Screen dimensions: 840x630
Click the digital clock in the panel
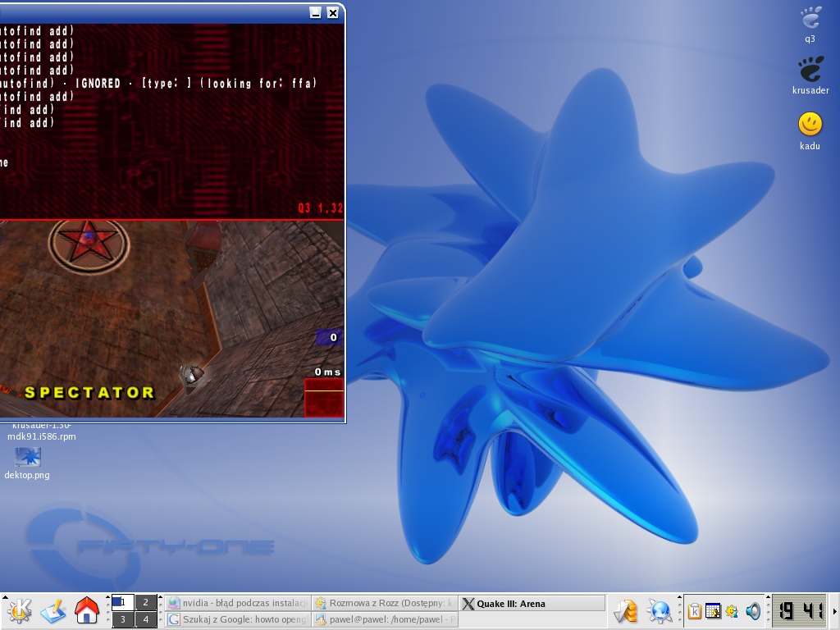coord(800,611)
